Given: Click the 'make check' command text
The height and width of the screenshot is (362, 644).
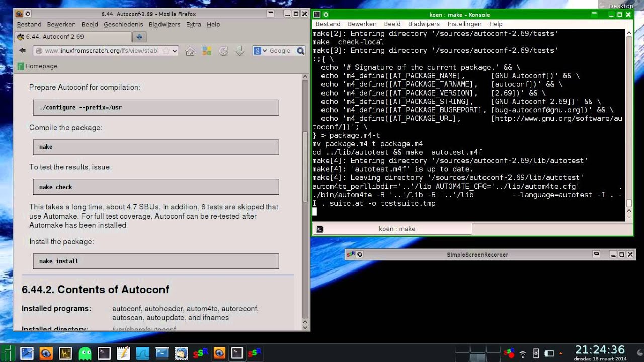Looking at the screenshot, I should pyautogui.click(x=56, y=187).
